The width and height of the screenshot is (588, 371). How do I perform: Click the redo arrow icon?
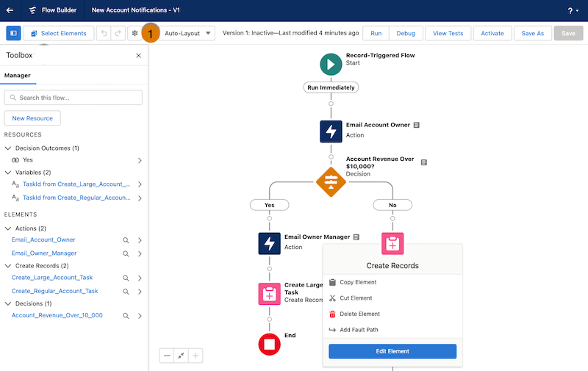(118, 33)
